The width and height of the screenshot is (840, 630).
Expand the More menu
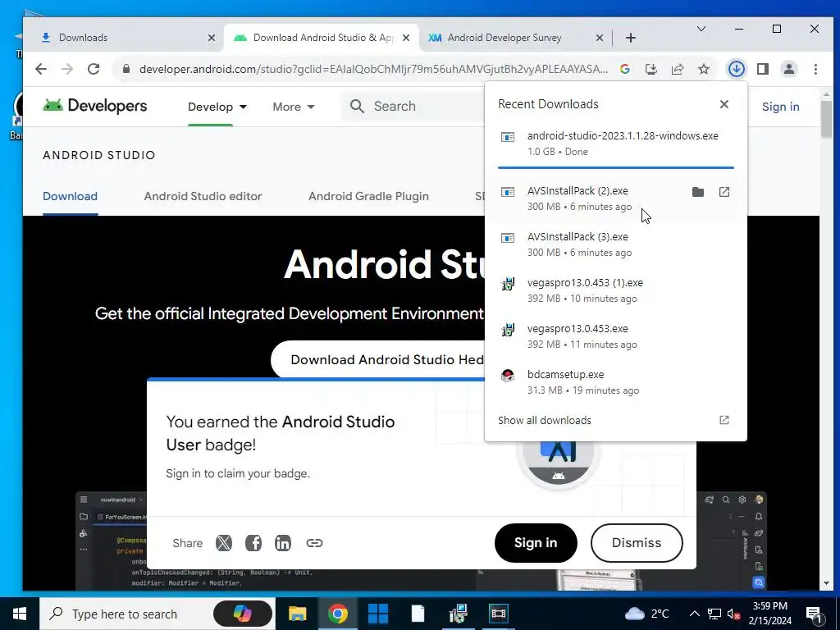(x=293, y=107)
